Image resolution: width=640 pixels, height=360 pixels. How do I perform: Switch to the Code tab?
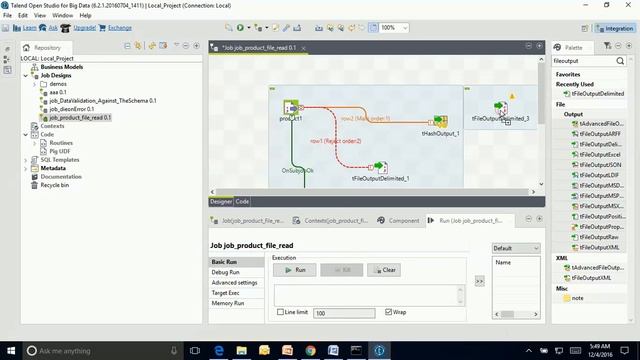[242, 202]
